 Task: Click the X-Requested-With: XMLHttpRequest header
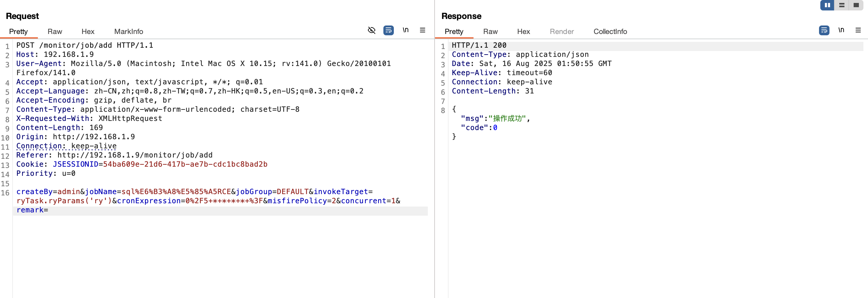click(89, 118)
